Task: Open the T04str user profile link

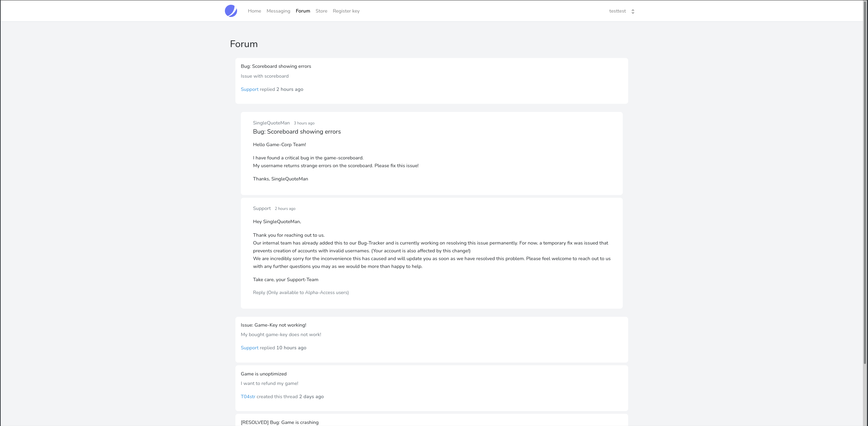Action: pyautogui.click(x=248, y=396)
